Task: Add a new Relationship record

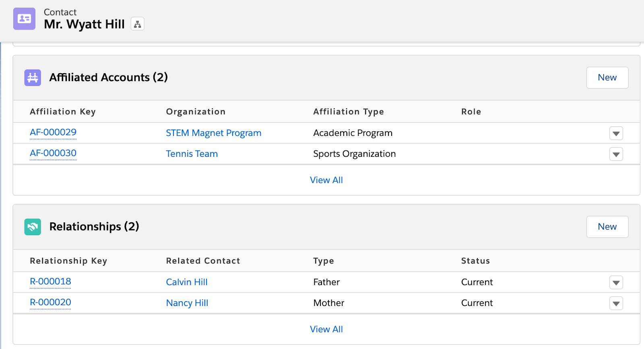Action: [607, 227]
